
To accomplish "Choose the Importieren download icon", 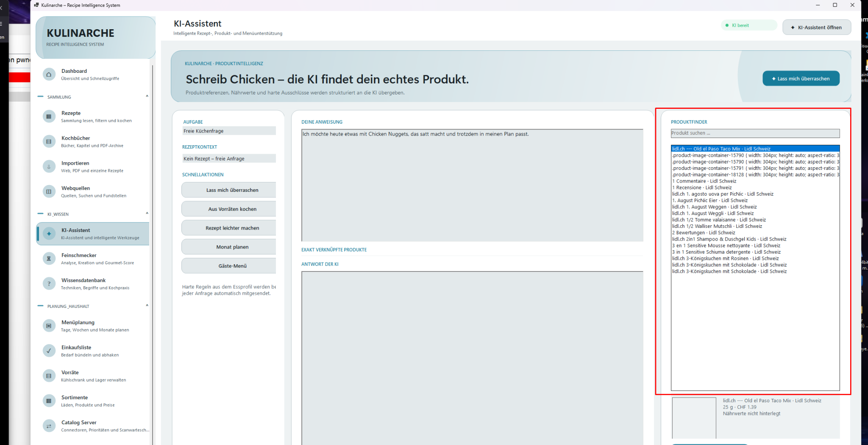I will pyautogui.click(x=49, y=166).
